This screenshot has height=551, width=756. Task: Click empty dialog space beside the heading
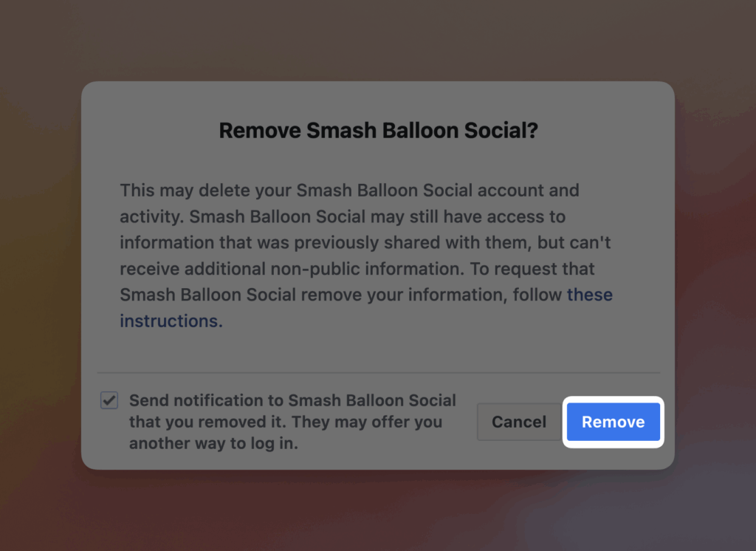point(605,131)
